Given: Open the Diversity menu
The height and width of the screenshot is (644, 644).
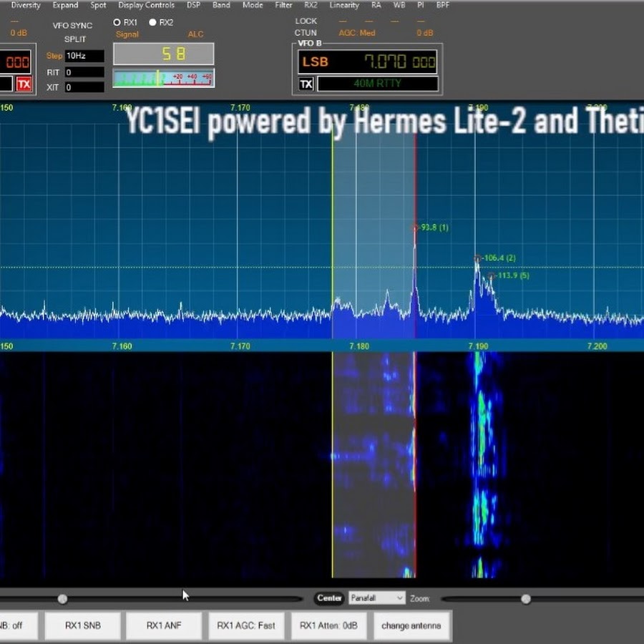Looking at the screenshot, I should [x=26, y=5].
